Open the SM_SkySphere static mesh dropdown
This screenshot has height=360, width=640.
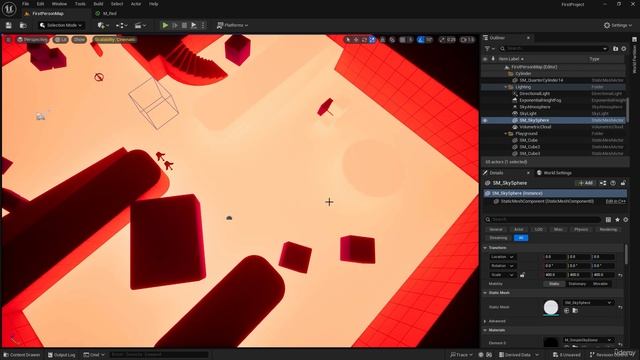tap(588, 303)
